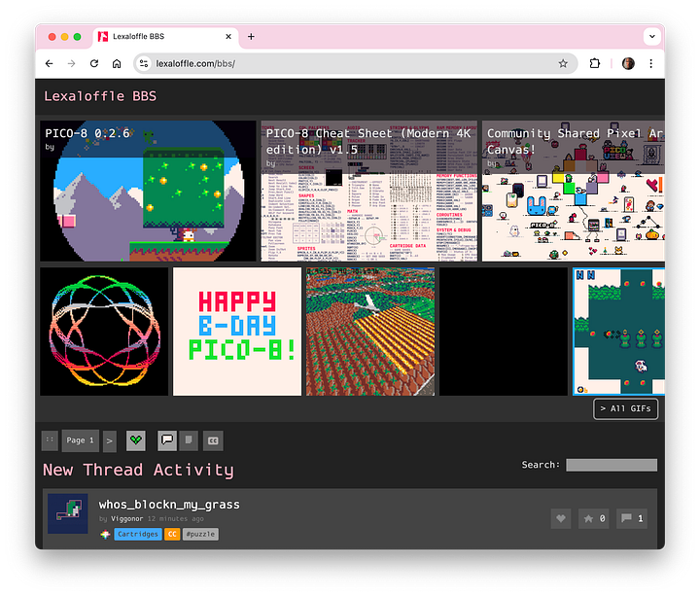The height and width of the screenshot is (596, 700).
Task: Open the Community Shared Pixel Art Canvas post
Action: 574,191
